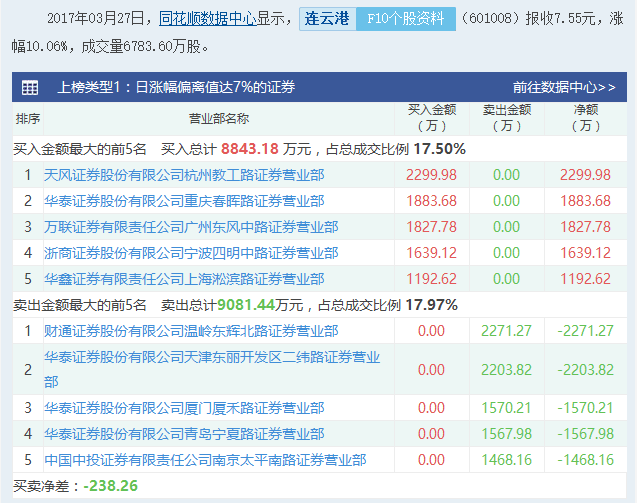Click the 上榜类型1 header title text

tap(176, 87)
